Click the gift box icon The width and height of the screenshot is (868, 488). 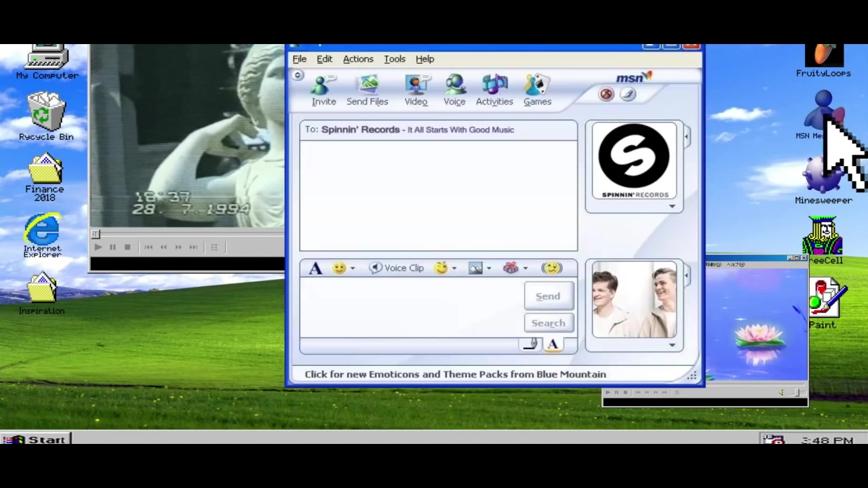(x=511, y=268)
